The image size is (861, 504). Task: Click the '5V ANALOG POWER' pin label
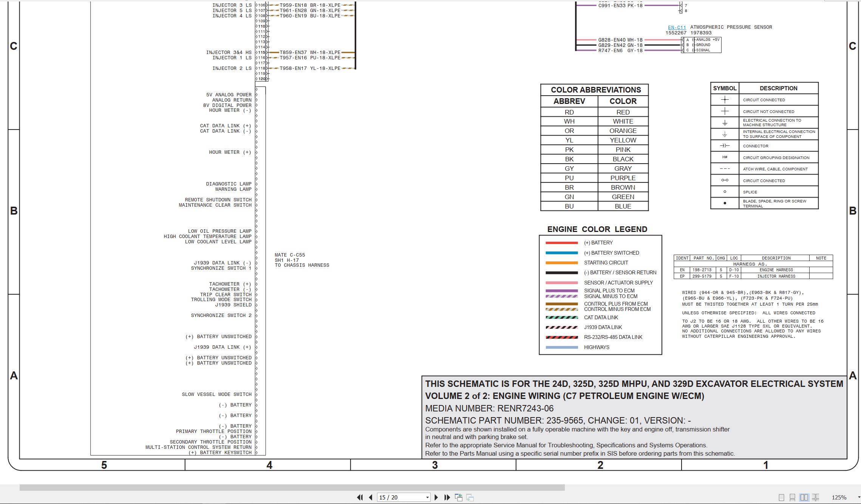pyautogui.click(x=229, y=95)
